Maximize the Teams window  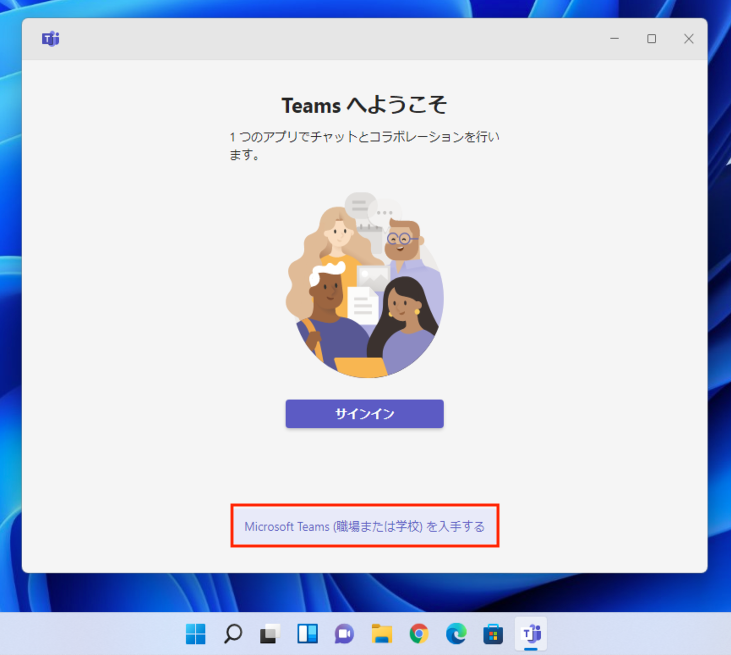click(651, 39)
